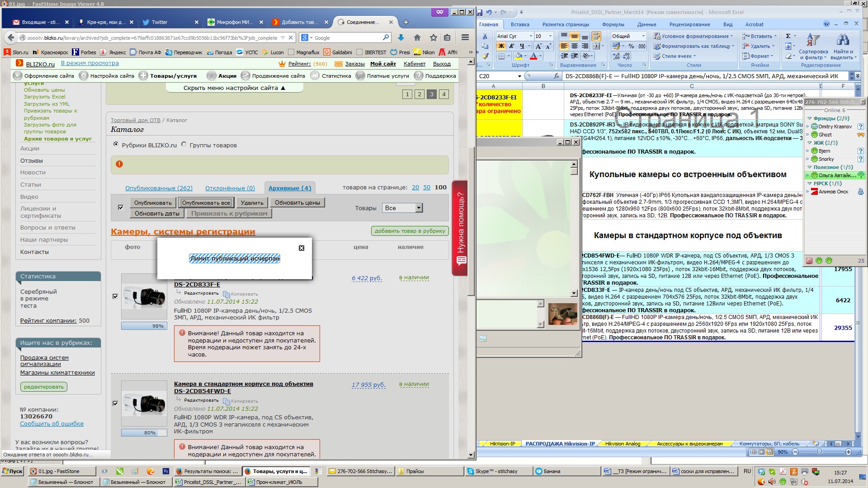This screenshot has height=488, width=868.
Task: Select Группы товаров radio button
Action: click(x=184, y=145)
